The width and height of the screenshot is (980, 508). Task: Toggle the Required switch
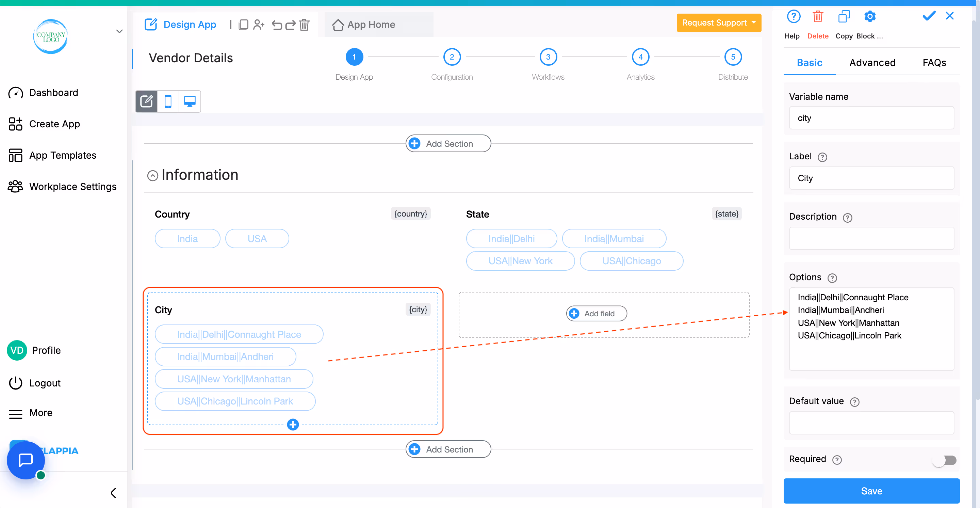pos(944,460)
